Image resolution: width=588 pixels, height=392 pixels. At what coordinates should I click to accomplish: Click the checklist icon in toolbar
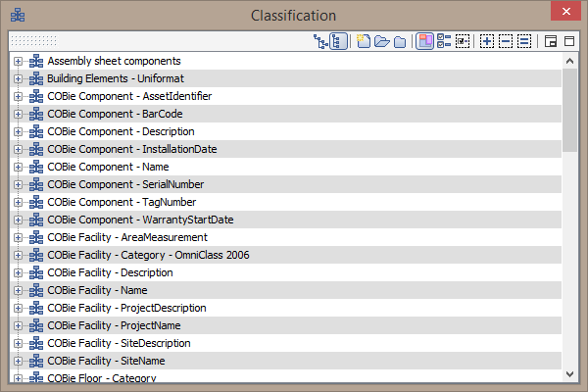click(444, 41)
